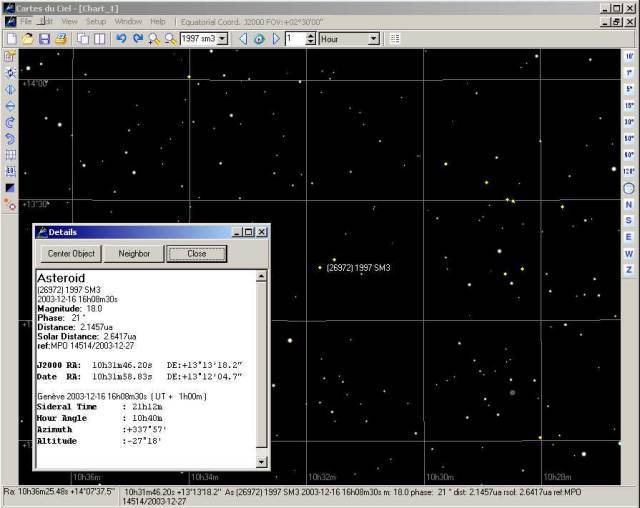640x508 pixels.
Task: Print the chart with the printer icon
Action: point(61,39)
